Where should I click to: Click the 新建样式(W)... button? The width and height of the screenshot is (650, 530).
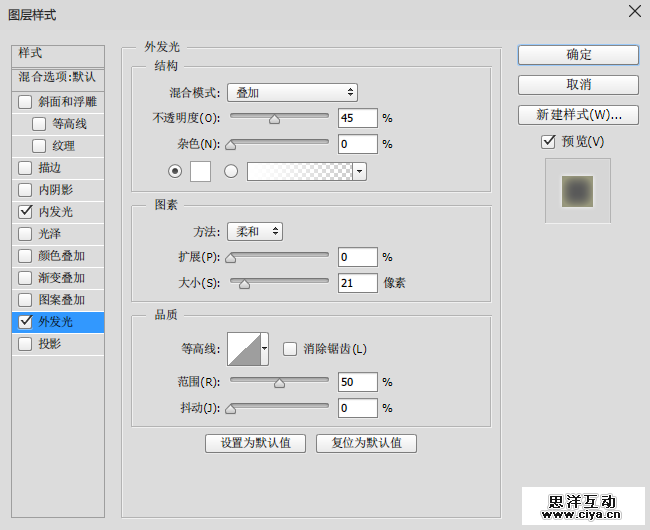578,115
